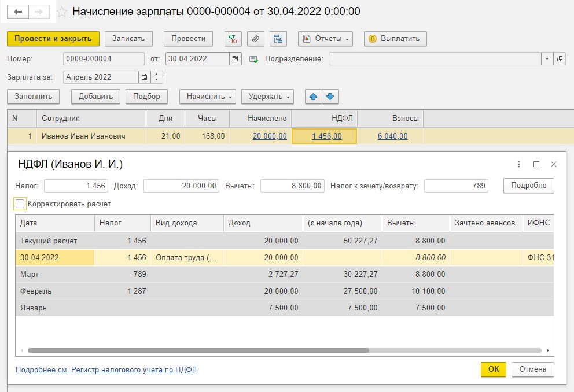The image size is (574, 392).
Task: Open the Отчеты dropdown menu
Action: [x=325, y=39]
